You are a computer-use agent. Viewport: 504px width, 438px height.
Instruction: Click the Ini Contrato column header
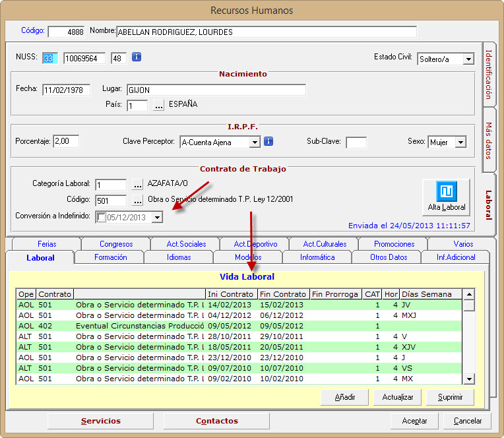[x=232, y=294]
